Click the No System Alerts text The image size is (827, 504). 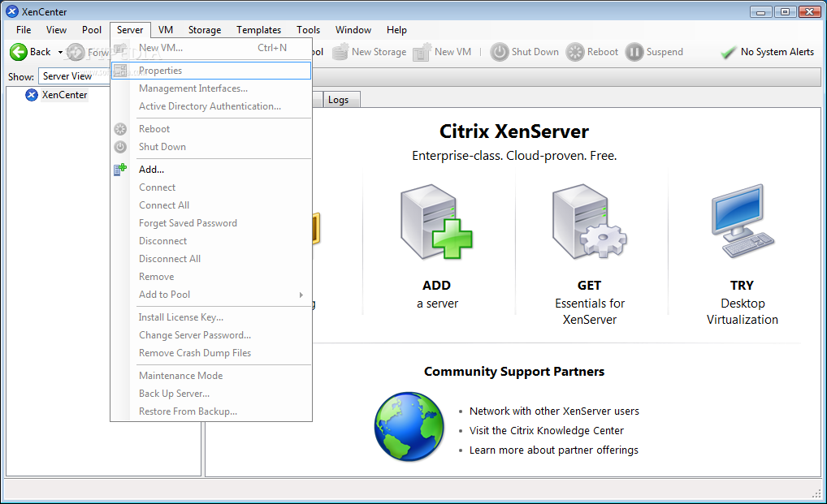(x=777, y=52)
